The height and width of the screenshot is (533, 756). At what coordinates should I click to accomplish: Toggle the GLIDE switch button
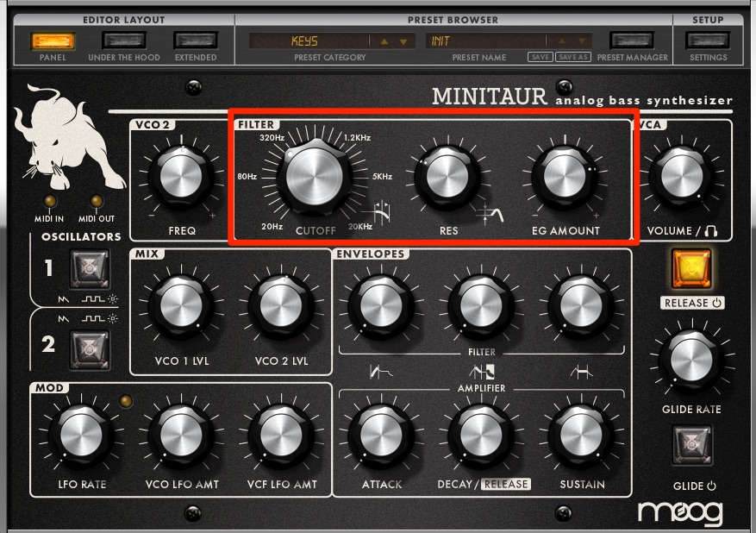[691, 445]
